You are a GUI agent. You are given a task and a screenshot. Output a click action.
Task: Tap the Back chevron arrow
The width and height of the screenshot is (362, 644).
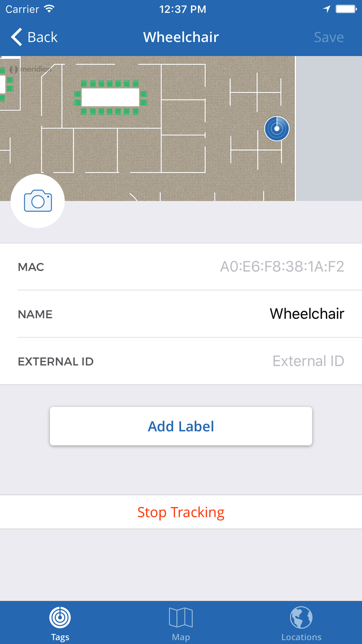pyautogui.click(x=17, y=37)
